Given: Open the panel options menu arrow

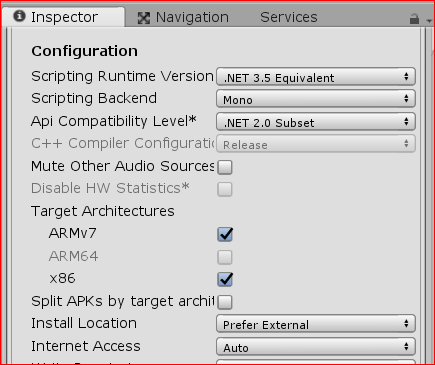Looking at the screenshot, I should point(429,21).
